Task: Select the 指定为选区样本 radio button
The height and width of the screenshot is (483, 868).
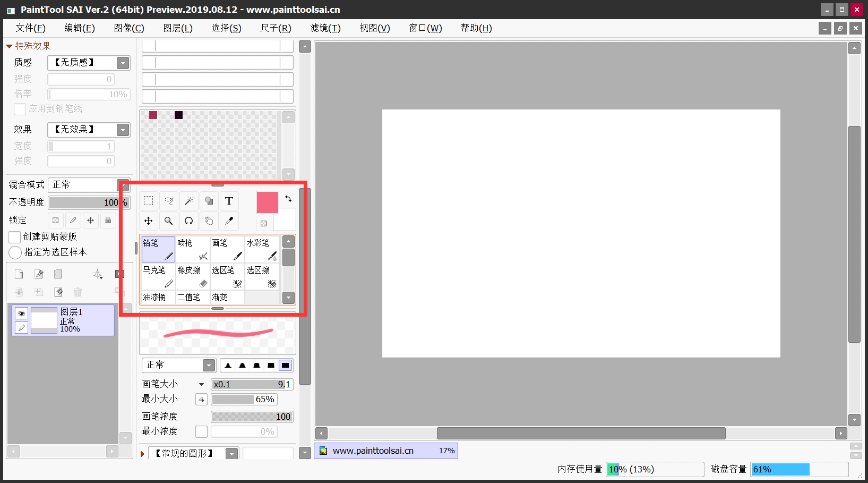Action: pyautogui.click(x=15, y=252)
